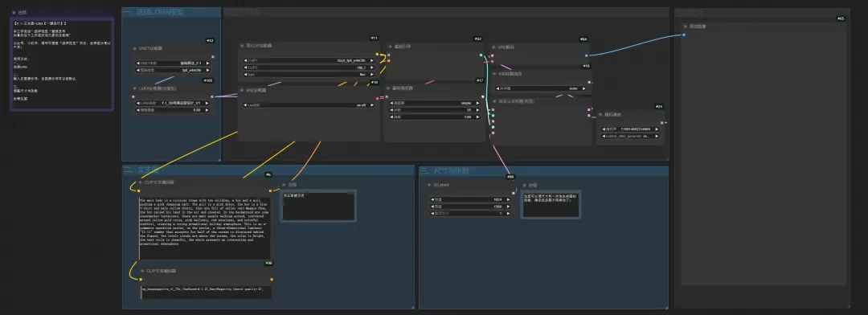Increase the noise seed value in 随机噪波

pos(657,129)
